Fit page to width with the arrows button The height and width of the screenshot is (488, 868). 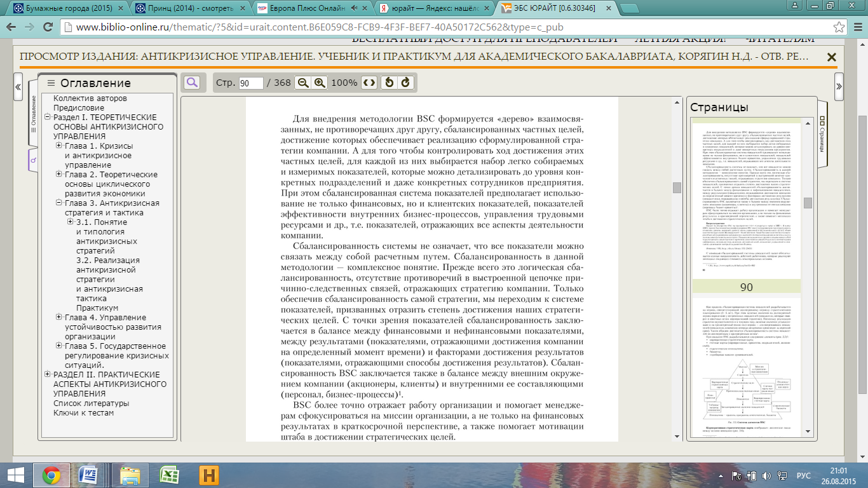click(369, 83)
